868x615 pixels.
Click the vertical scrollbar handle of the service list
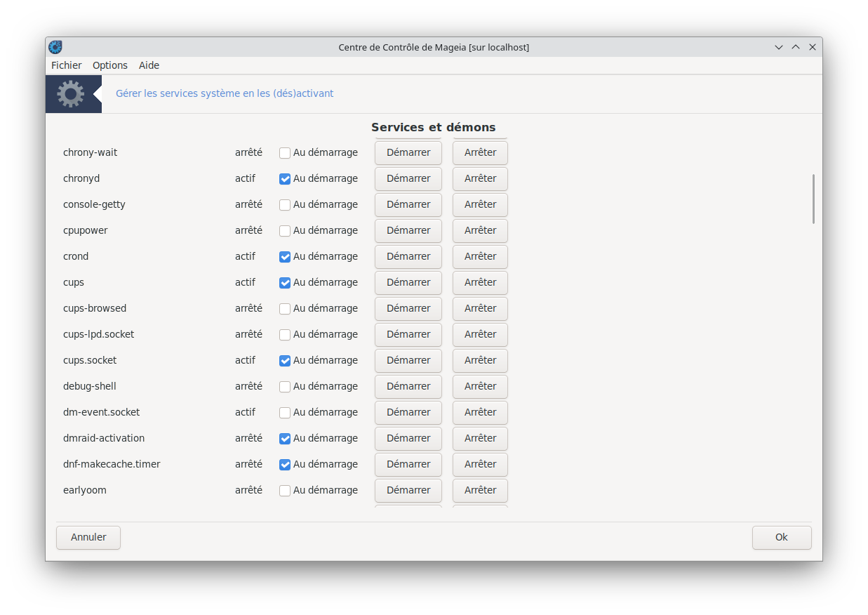pos(813,199)
